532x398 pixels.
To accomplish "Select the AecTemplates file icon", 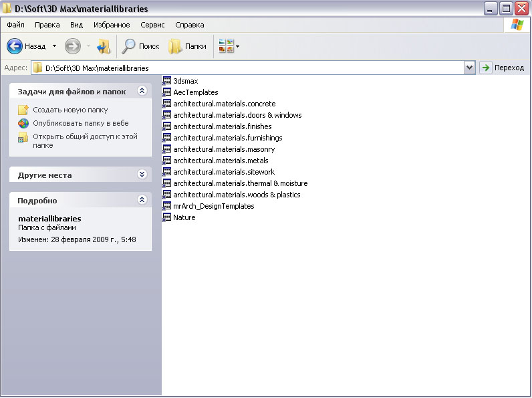I will point(166,92).
